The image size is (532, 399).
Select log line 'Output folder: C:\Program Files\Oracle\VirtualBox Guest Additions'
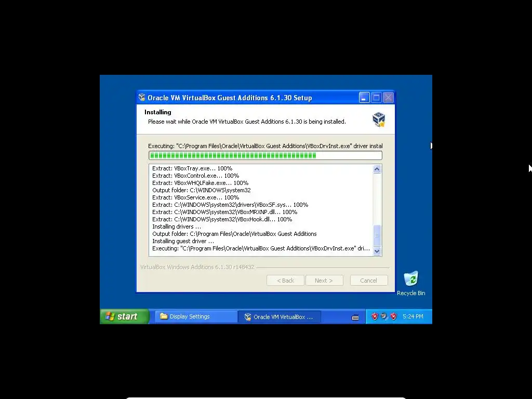tap(234, 234)
